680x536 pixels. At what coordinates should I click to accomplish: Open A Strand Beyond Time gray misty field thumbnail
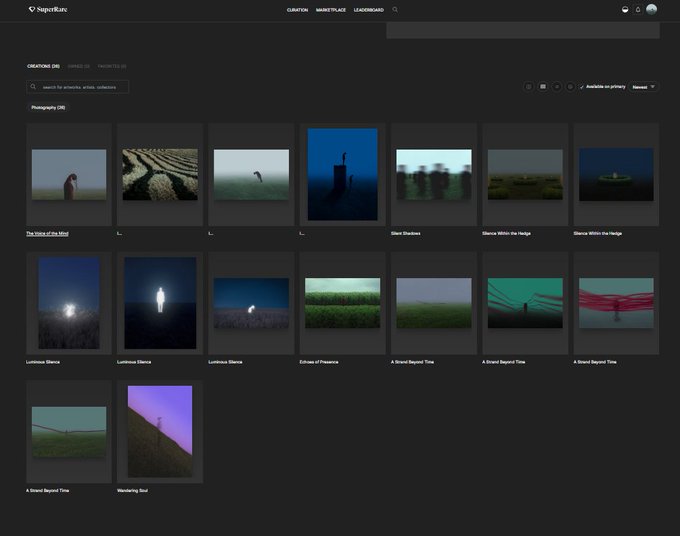click(x=434, y=303)
